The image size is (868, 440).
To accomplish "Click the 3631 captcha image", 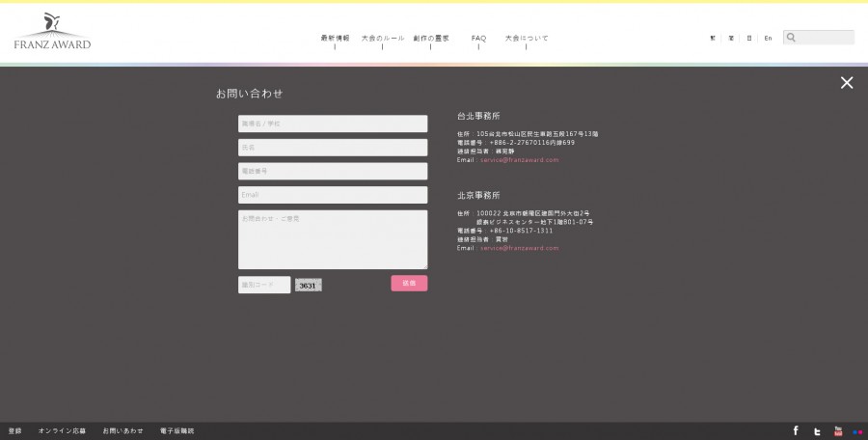I will (x=309, y=286).
